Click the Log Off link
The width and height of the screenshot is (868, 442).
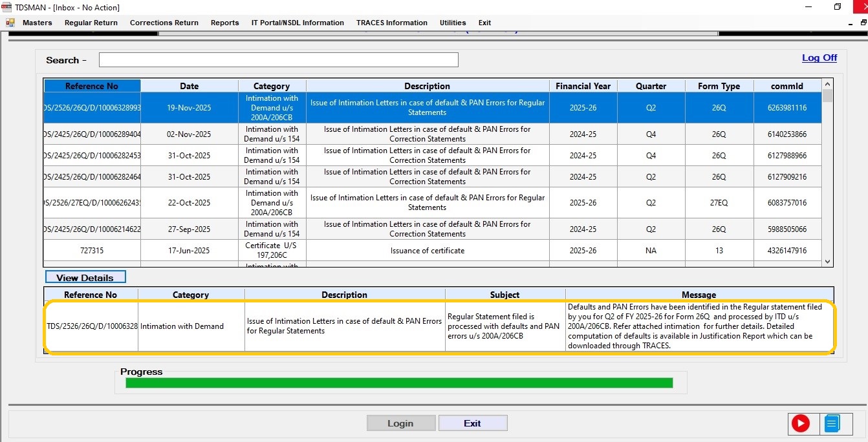coord(819,58)
